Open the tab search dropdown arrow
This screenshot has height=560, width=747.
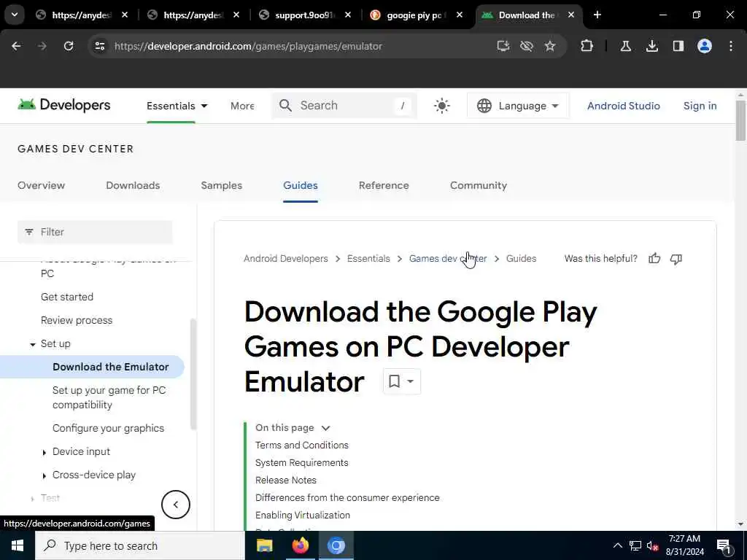click(x=15, y=15)
